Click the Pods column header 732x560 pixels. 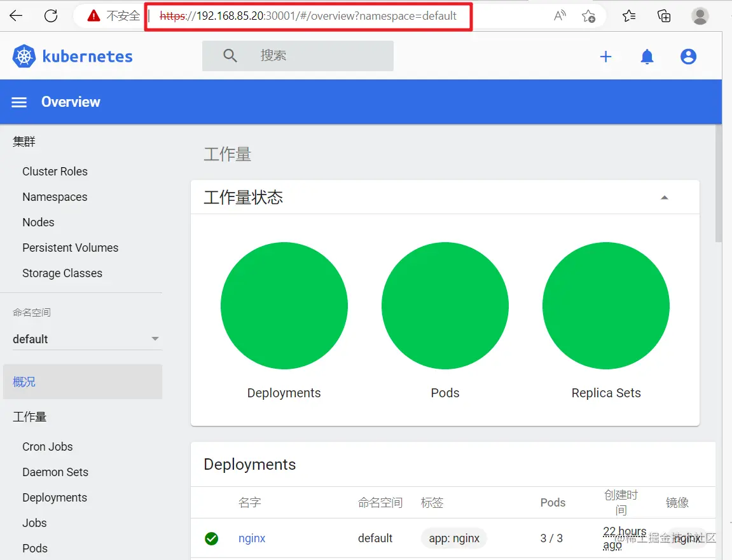[553, 503]
